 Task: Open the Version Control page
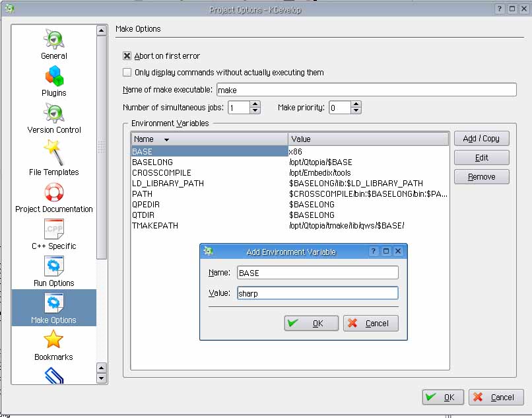pyautogui.click(x=54, y=118)
